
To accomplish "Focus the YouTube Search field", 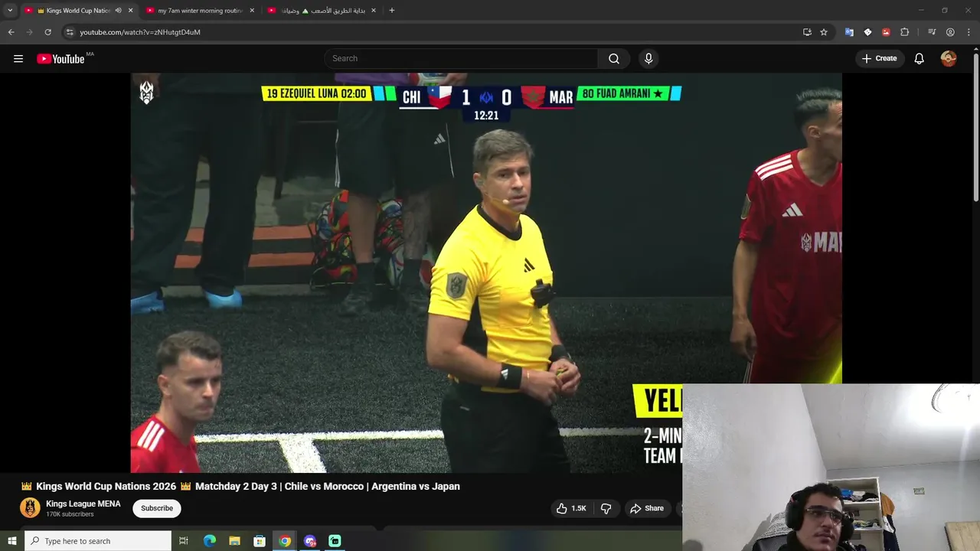I will [x=461, y=59].
